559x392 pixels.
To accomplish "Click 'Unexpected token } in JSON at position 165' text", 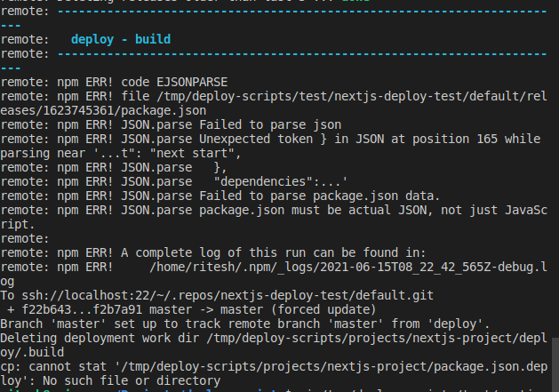I will coord(348,139).
